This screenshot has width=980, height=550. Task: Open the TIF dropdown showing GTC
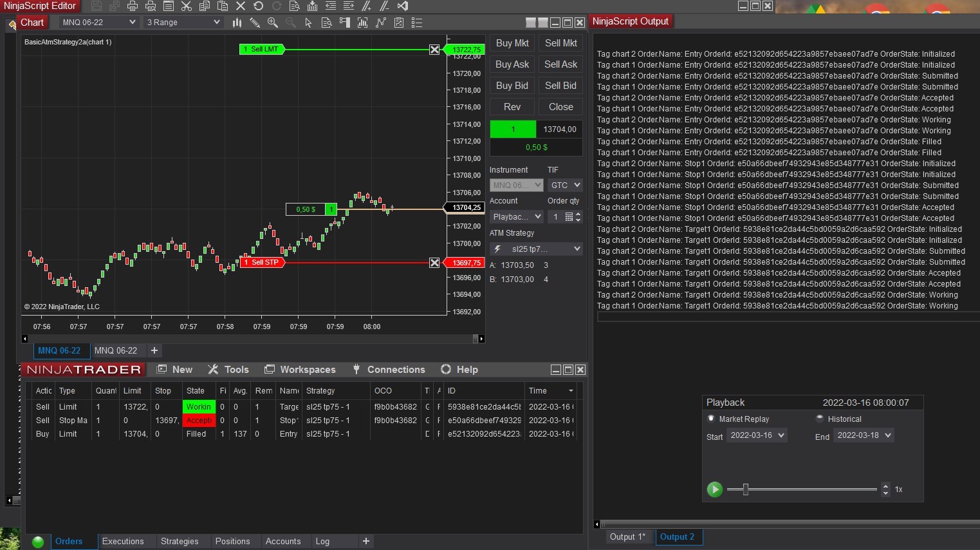[x=565, y=185]
